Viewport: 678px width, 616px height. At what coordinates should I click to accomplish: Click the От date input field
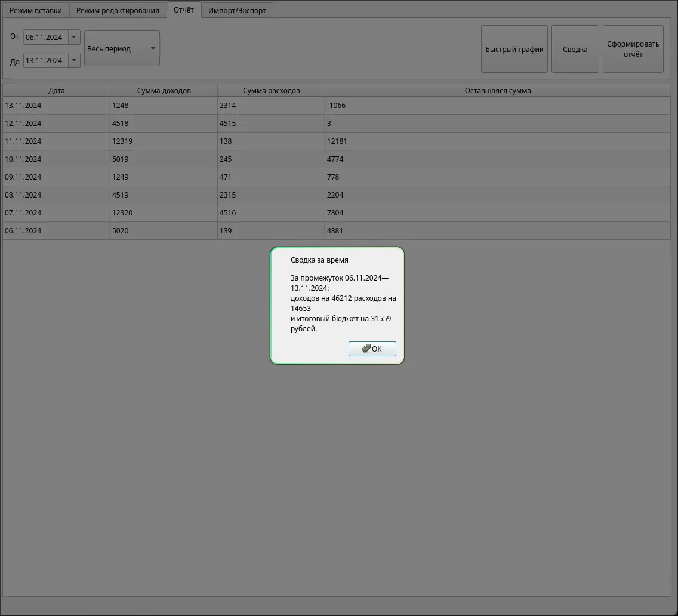[45, 36]
